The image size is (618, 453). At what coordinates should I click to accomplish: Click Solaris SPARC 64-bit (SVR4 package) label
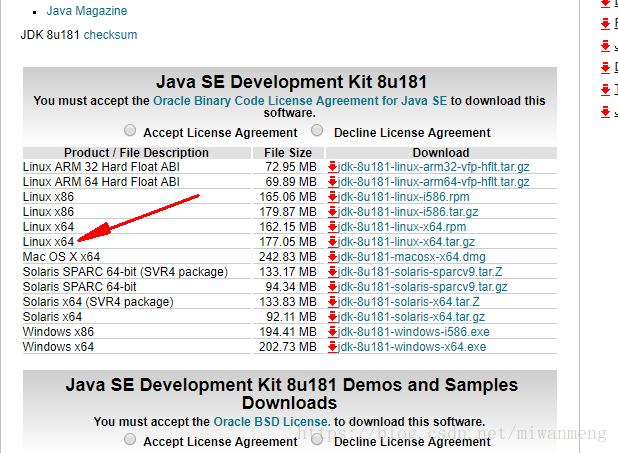coord(125,272)
